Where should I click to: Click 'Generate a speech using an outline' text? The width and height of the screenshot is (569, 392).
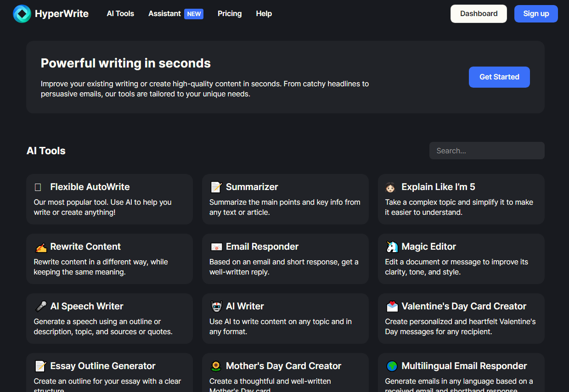pos(103,326)
